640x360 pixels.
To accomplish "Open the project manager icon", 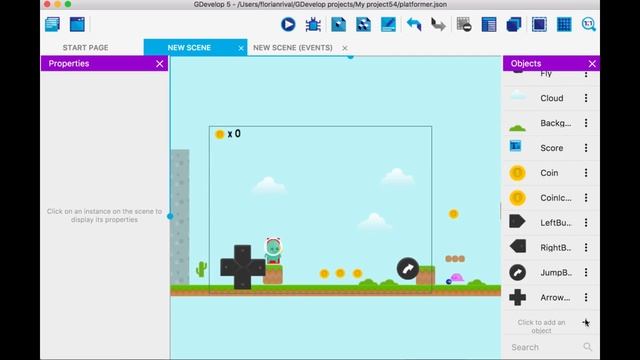I will point(52,24).
